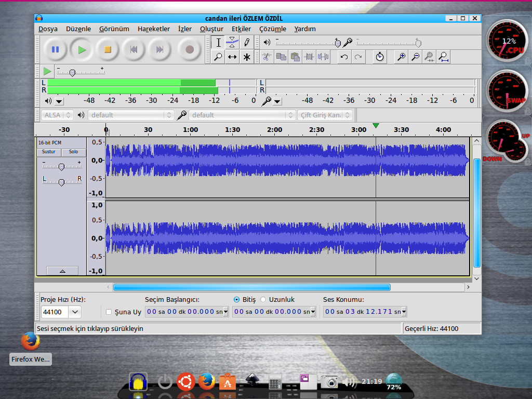Click the Pause playback button

[55, 50]
